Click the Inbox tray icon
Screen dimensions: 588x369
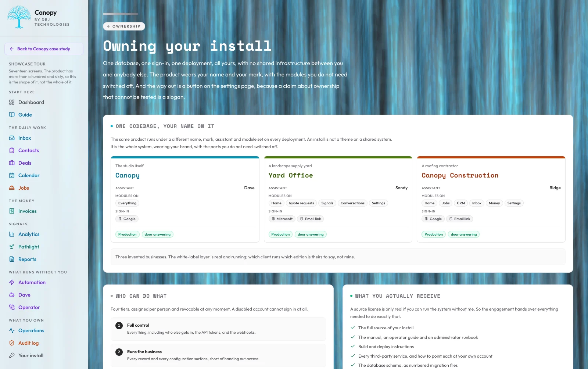12,138
